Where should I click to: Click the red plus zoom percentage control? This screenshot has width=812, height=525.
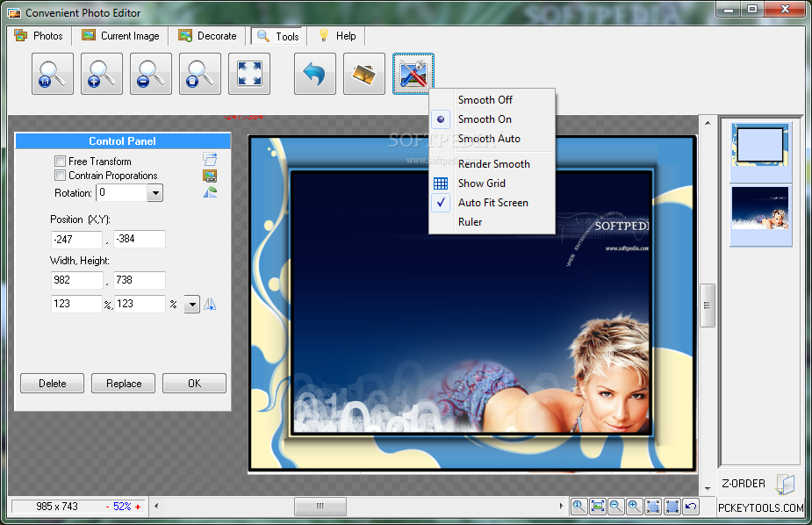click(x=138, y=507)
